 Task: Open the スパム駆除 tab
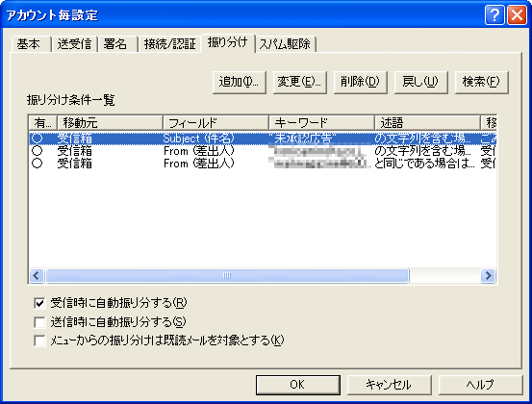286,44
